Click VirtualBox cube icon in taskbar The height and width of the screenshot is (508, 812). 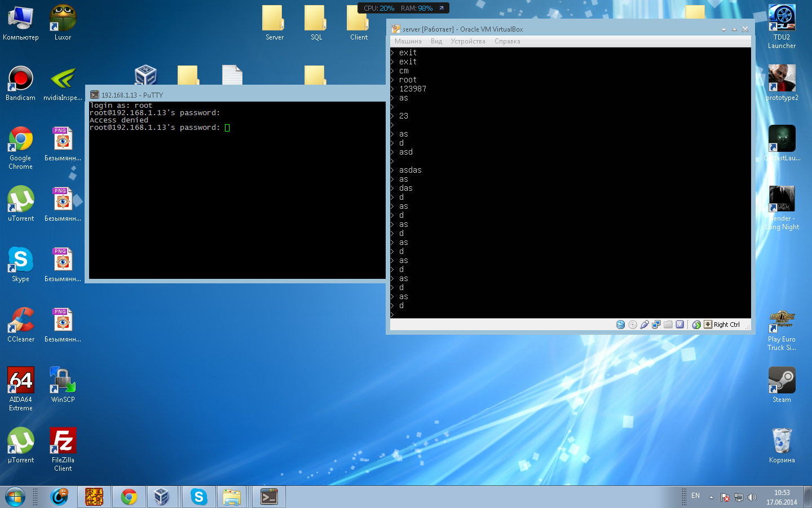162,497
